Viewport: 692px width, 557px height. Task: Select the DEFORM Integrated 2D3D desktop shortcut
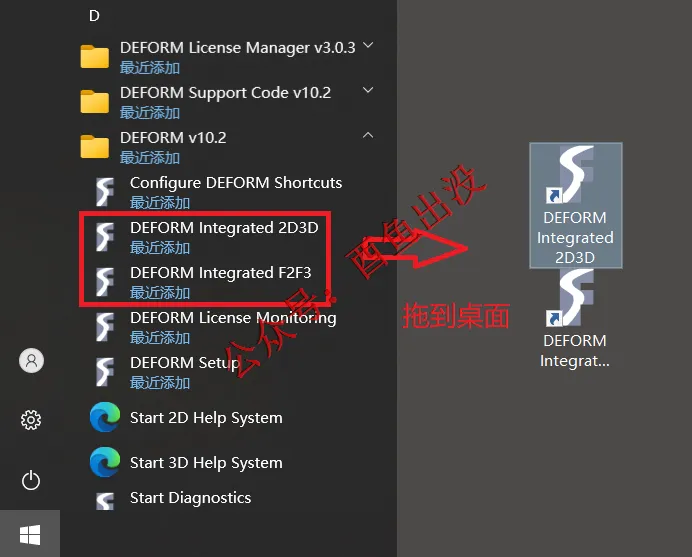point(575,205)
